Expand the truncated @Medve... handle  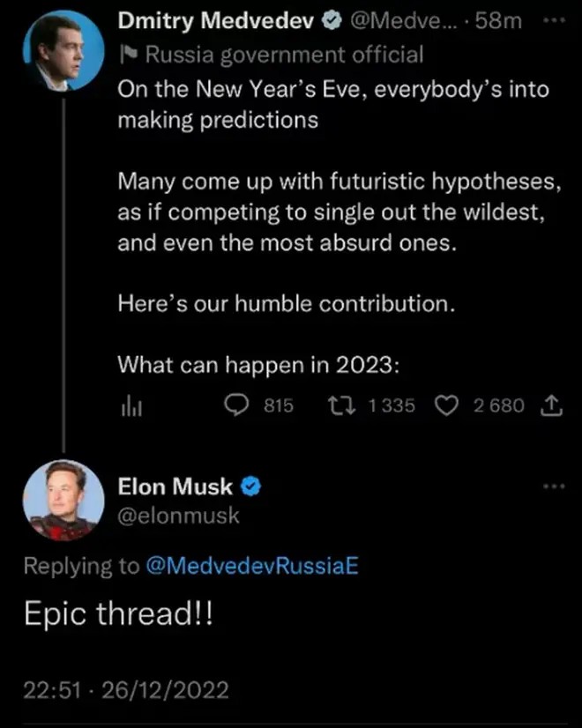405,21
